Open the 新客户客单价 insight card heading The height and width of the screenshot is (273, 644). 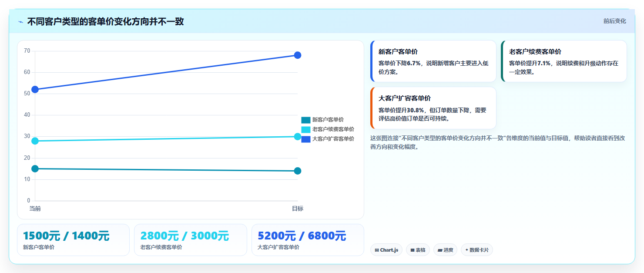pyautogui.click(x=398, y=52)
